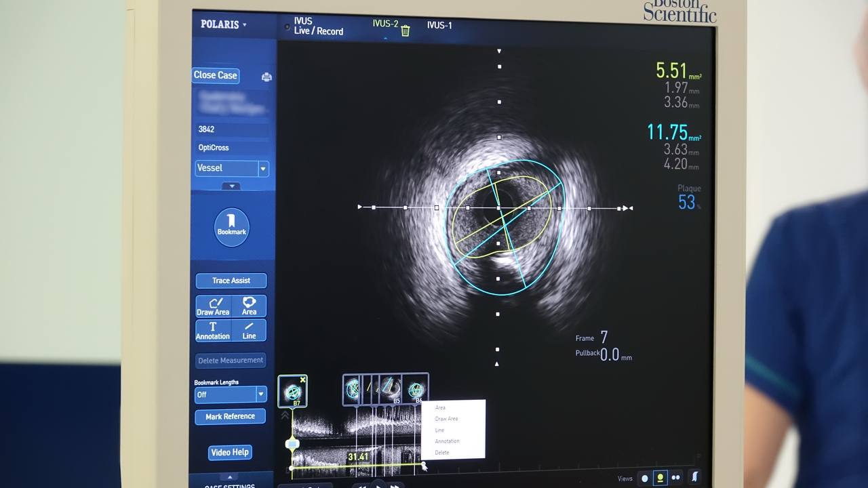Select the IVUS-2 run tab

[x=385, y=24]
